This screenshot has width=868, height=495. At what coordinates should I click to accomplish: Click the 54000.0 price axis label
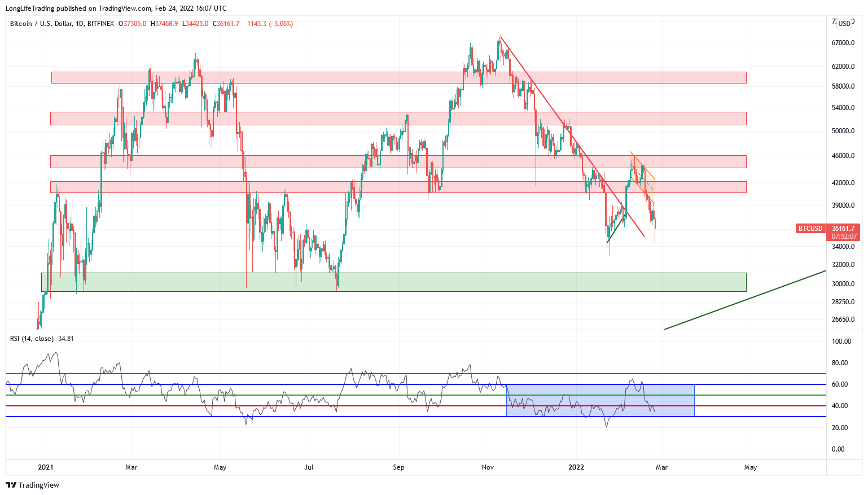pos(843,108)
